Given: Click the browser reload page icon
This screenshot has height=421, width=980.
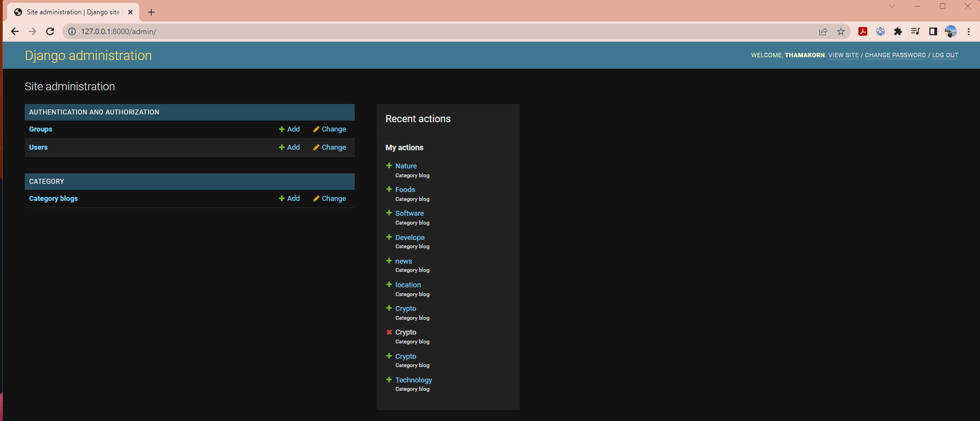Looking at the screenshot, I should [x=50, y=31].
